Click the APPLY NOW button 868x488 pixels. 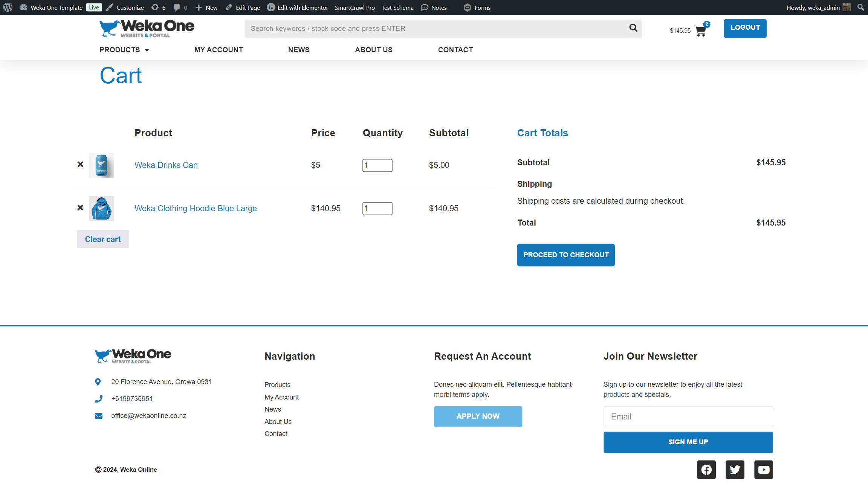tap(478, 416)
